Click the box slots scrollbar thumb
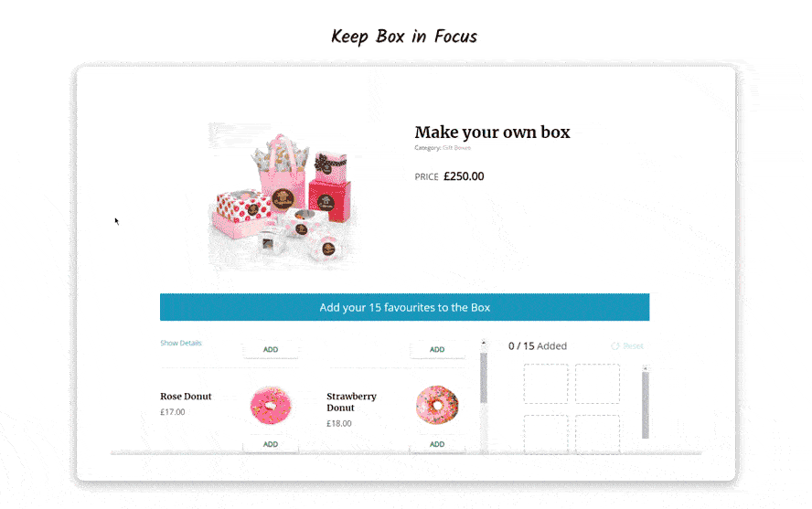Viewport: 812px width, 509px height. coord(646,405)
